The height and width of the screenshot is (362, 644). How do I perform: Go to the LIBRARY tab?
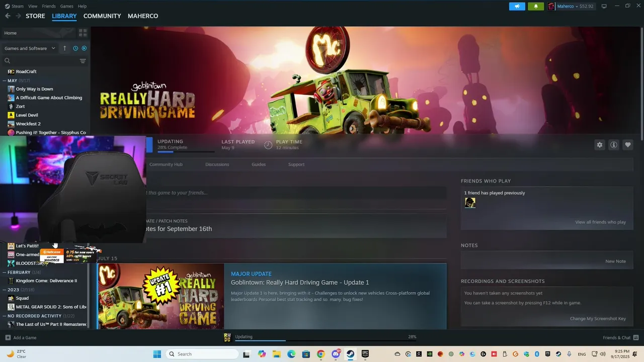[x=64, y=16]
